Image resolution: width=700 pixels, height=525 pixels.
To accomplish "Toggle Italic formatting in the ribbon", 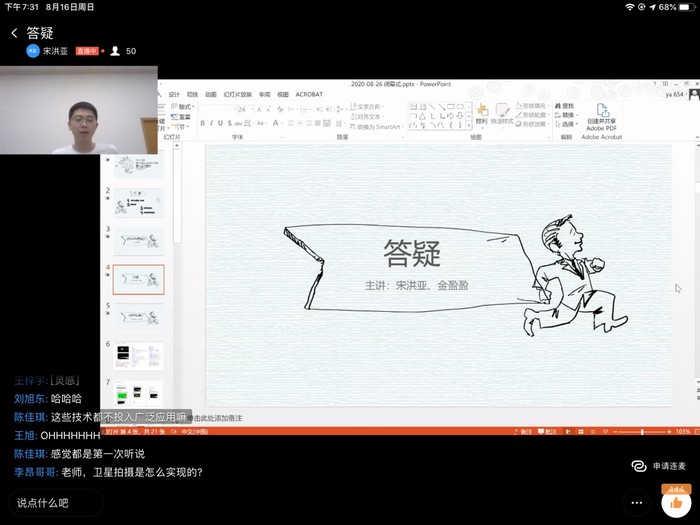I will tap(212, 123).
